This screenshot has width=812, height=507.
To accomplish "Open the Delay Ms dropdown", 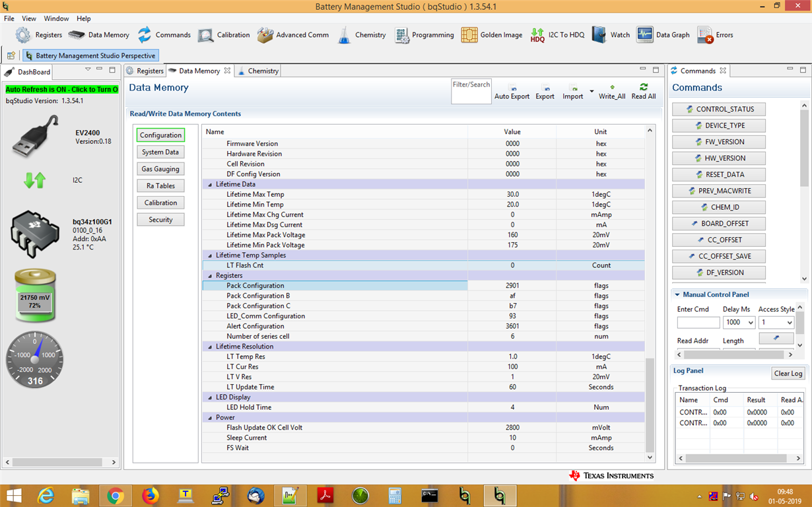I will pos(750,323).
